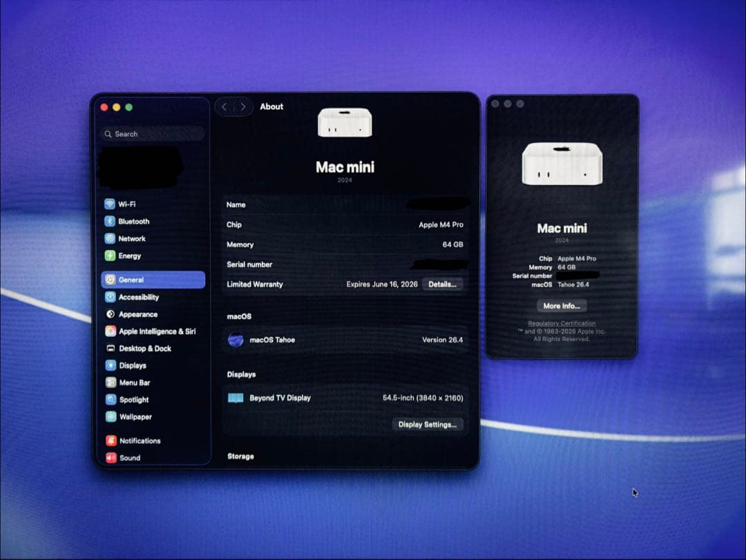The width and height of the screenshot is (746, 560).
Task: Open the Energy icon in sidebar
Action: (110, 255)
